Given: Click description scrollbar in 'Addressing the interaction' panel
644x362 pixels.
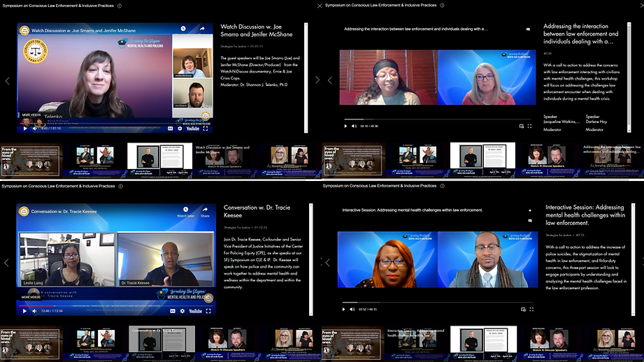Looking at the screenshot, I should click(629, 77).
